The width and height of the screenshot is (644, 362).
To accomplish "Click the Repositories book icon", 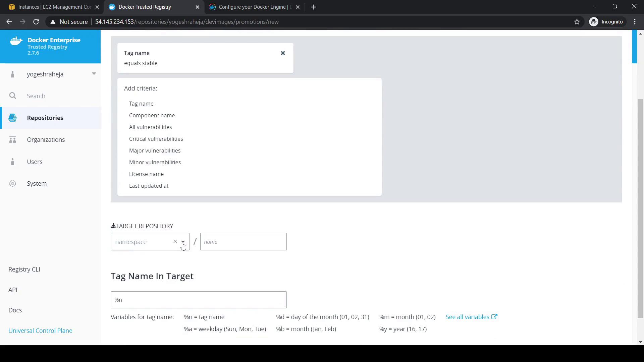I will (13, 118).
